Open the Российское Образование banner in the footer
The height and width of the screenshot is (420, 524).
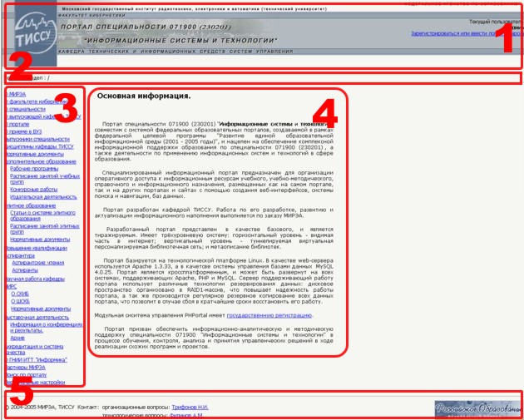click(479, 410)
